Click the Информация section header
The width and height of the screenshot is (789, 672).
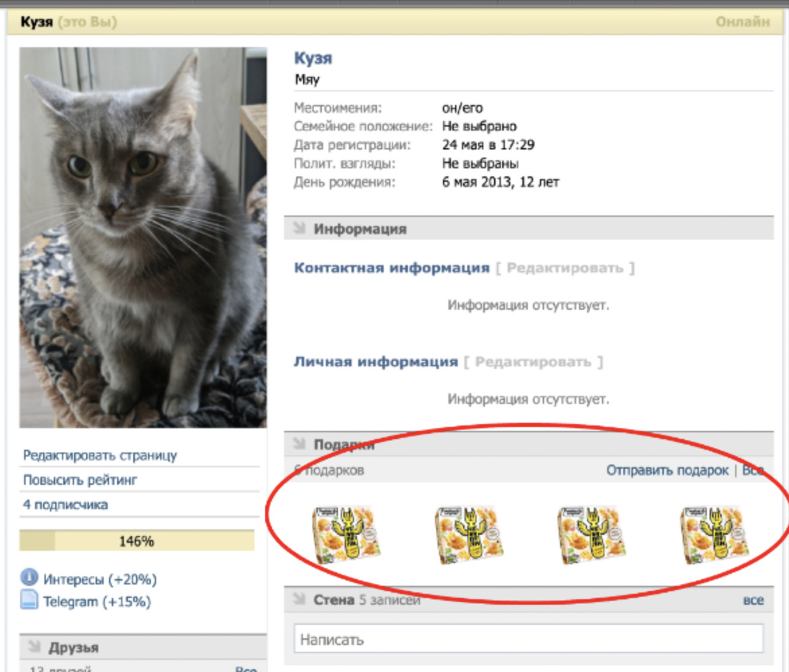pos(529,229)
